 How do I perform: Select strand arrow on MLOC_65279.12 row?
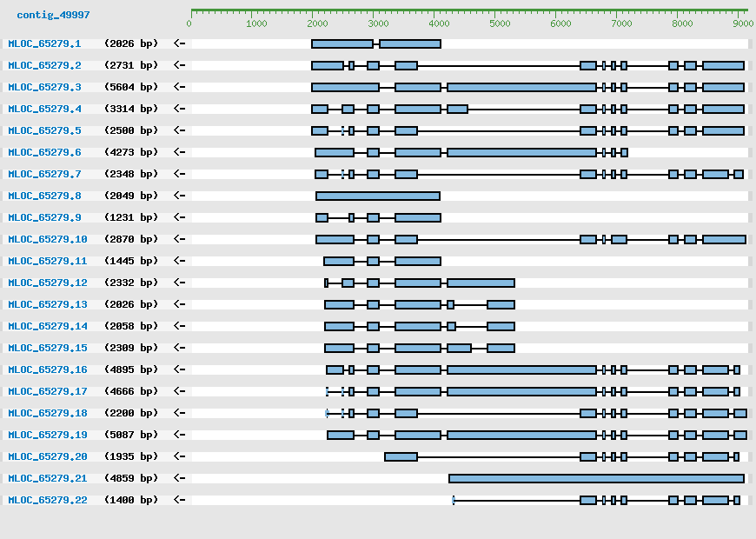coord(180,283)
